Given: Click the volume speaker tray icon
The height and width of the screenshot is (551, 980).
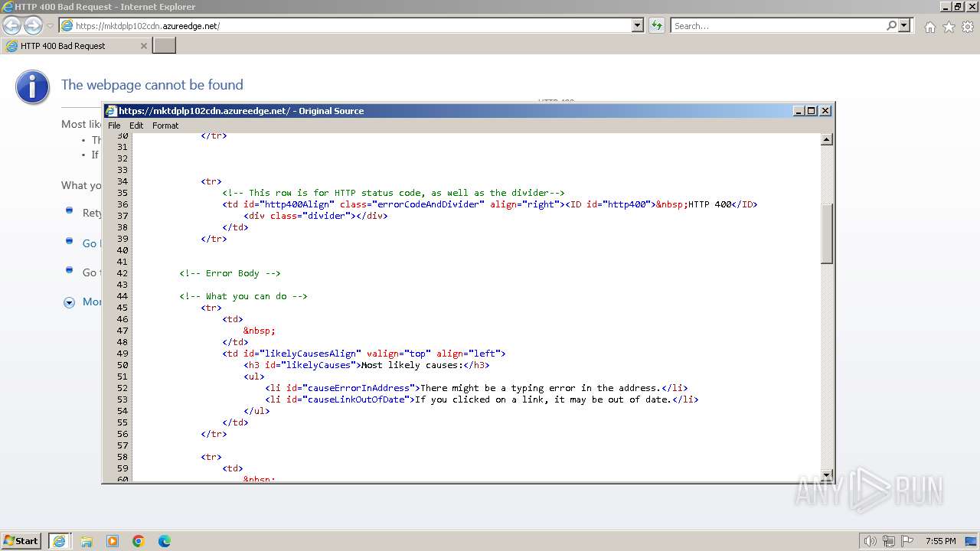Looking at the screenshot, I should coord(871,541).
